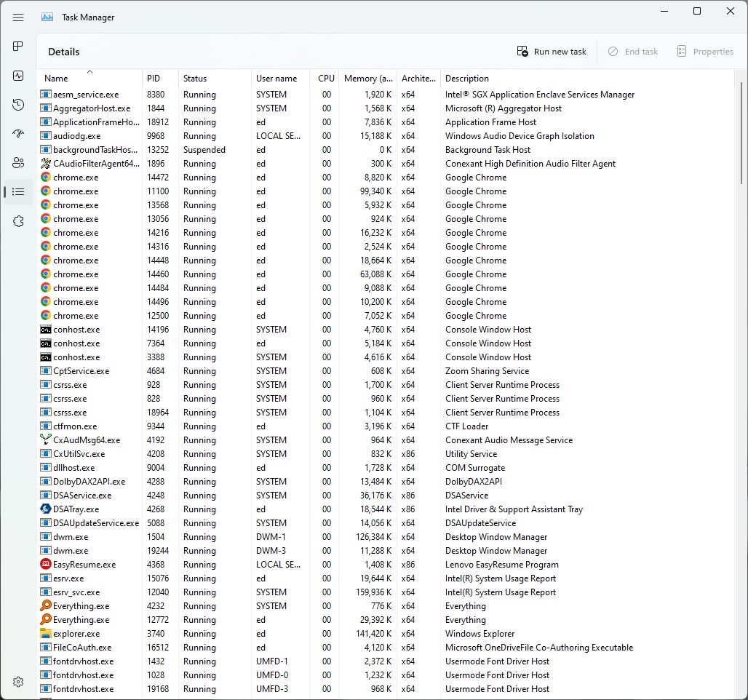748x700 pixels.
Task: Select the DolbyDAX2API.exe process
Action: click(386, 482)
